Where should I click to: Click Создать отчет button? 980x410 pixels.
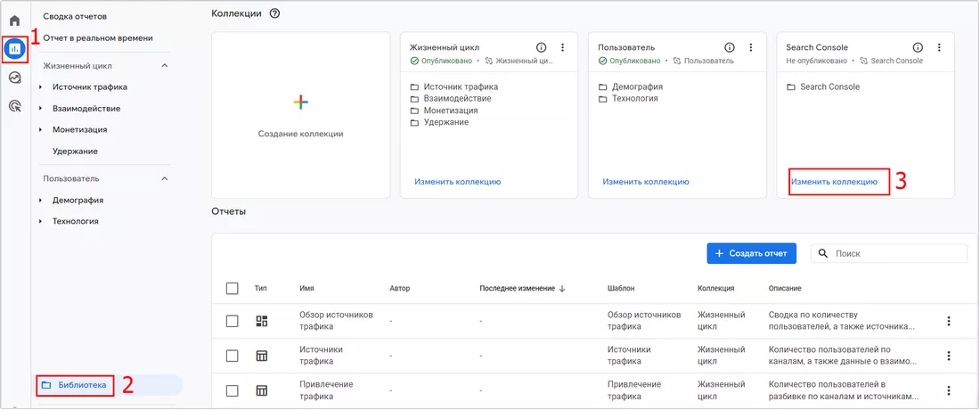click(752, 254)
